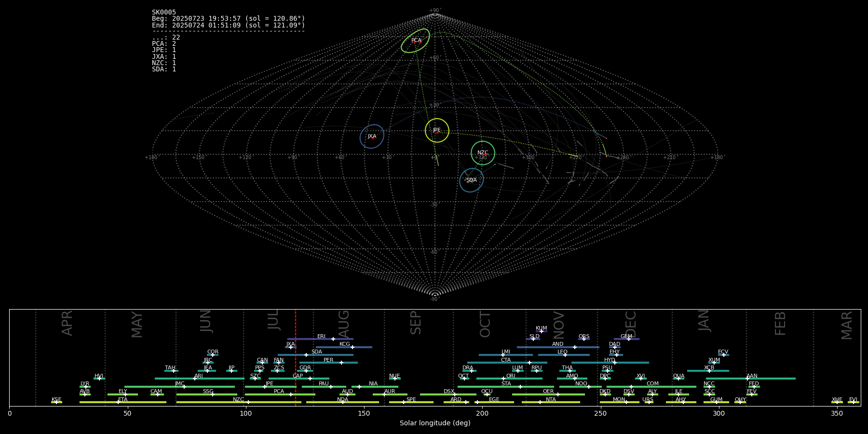The image size is (868, 434).
Task: Click the APR month label in timeline
Action: tap(67, 323)
